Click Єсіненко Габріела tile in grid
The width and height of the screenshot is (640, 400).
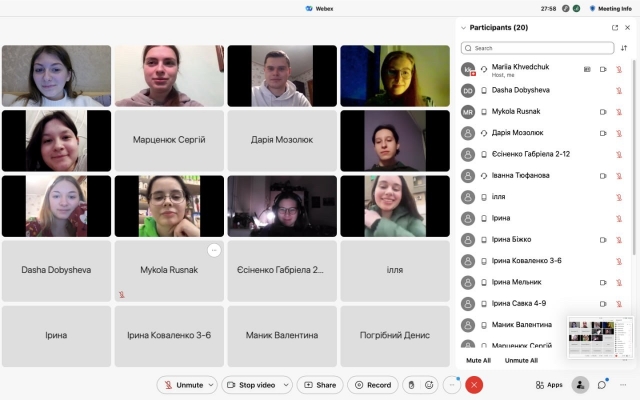[282, 271]
